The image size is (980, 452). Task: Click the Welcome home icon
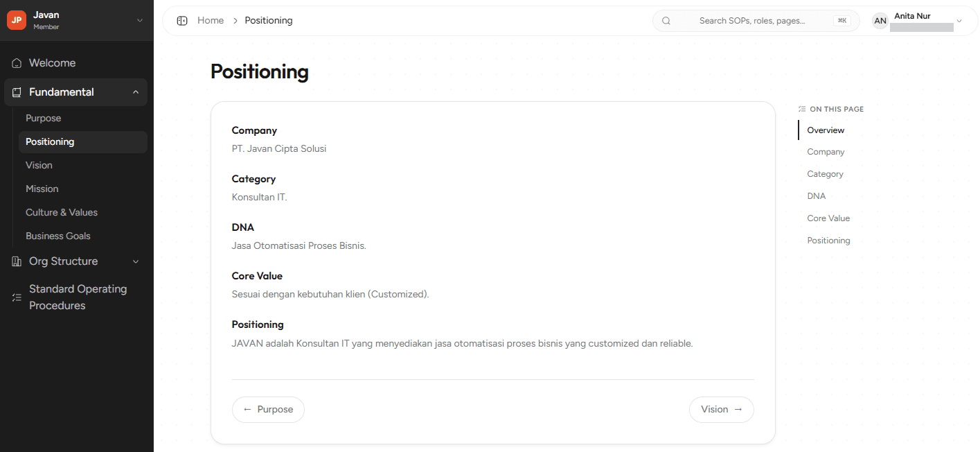pyautogui.click(x=17, y=63)
